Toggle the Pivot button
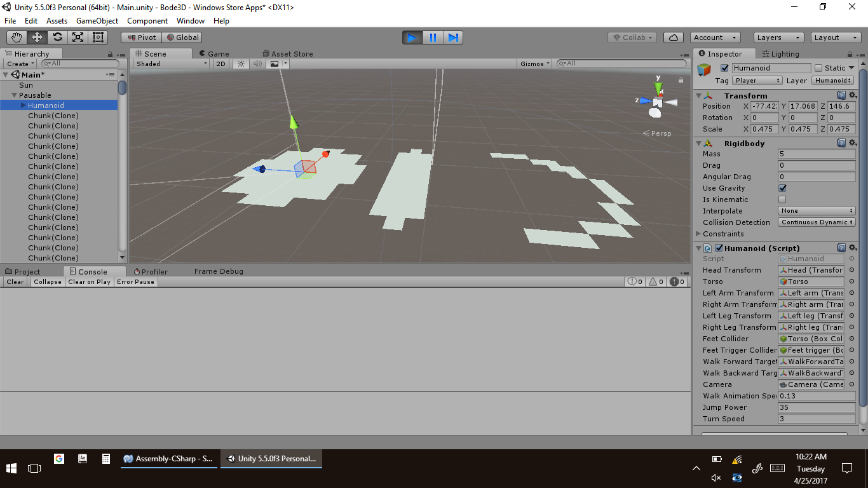The width and height of the screenshot is (868, 488). click(x=141, y=37)
